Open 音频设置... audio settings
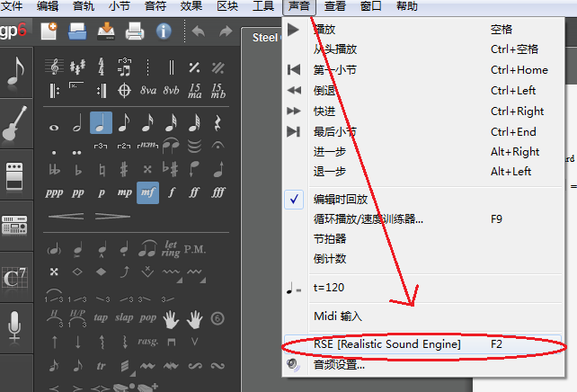 tap(339, 365)
